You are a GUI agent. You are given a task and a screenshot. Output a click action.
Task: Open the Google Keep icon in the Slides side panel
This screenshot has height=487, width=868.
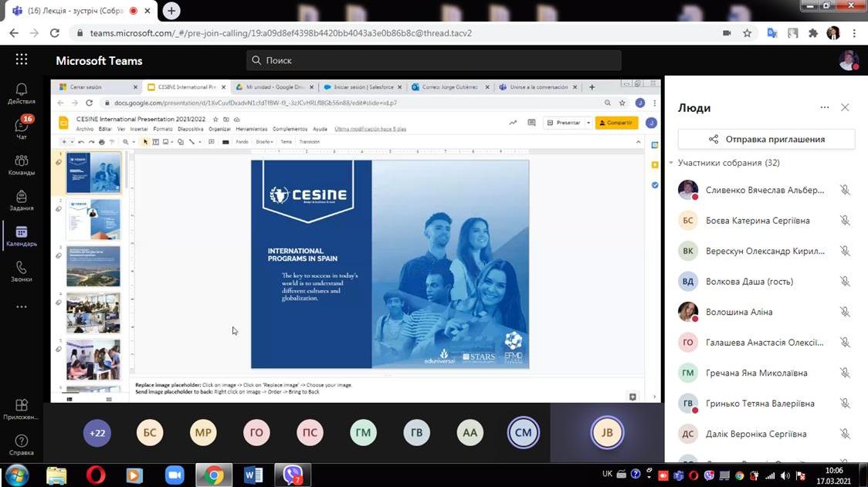(655, 165)
